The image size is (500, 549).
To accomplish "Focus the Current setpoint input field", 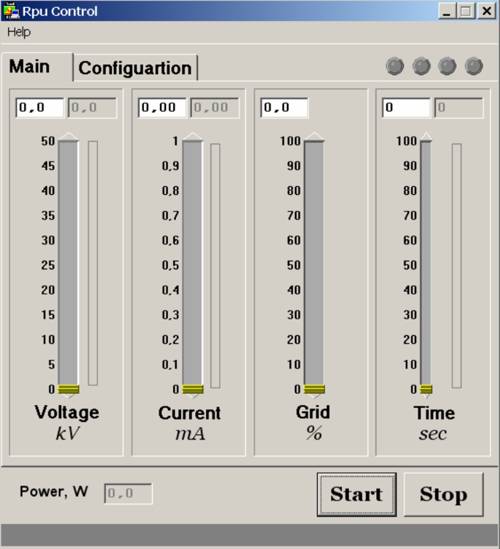I will point(162,107).
